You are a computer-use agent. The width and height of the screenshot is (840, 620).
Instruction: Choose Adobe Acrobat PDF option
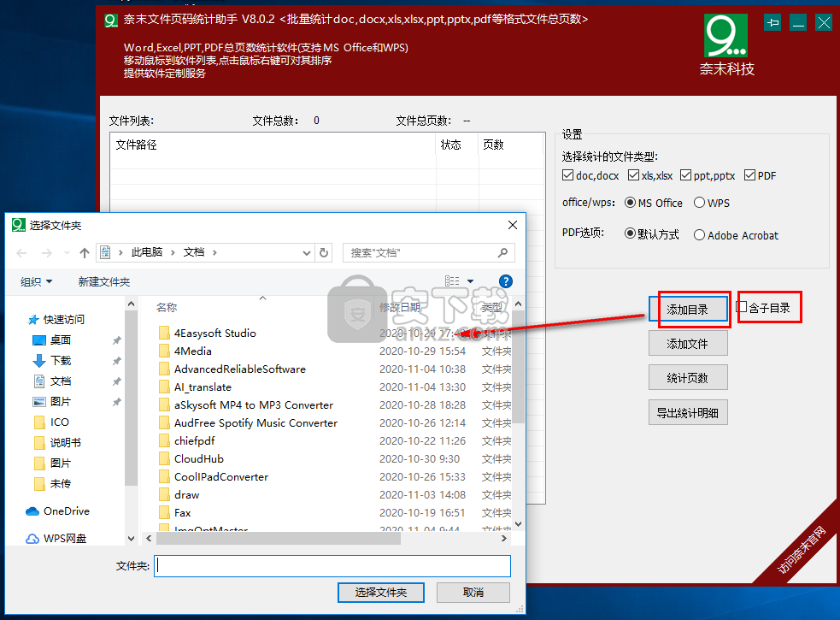[x=699, y=235]
